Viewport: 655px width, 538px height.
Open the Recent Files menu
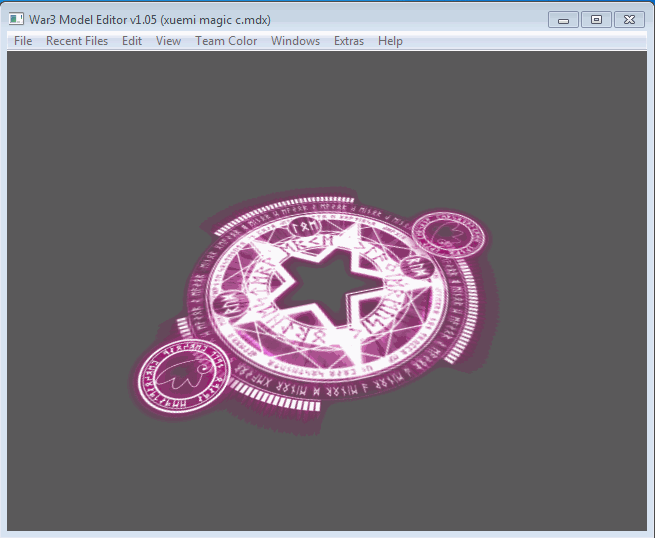77,41
